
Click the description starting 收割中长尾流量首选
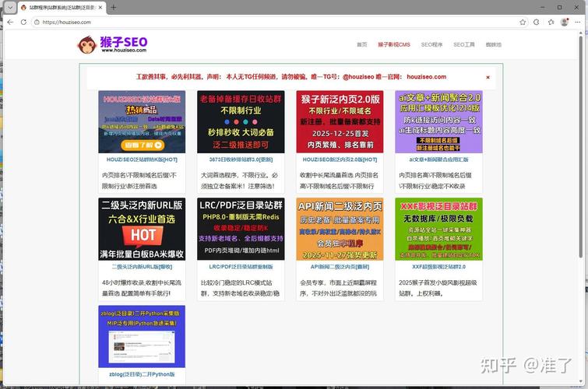(339, 180)
